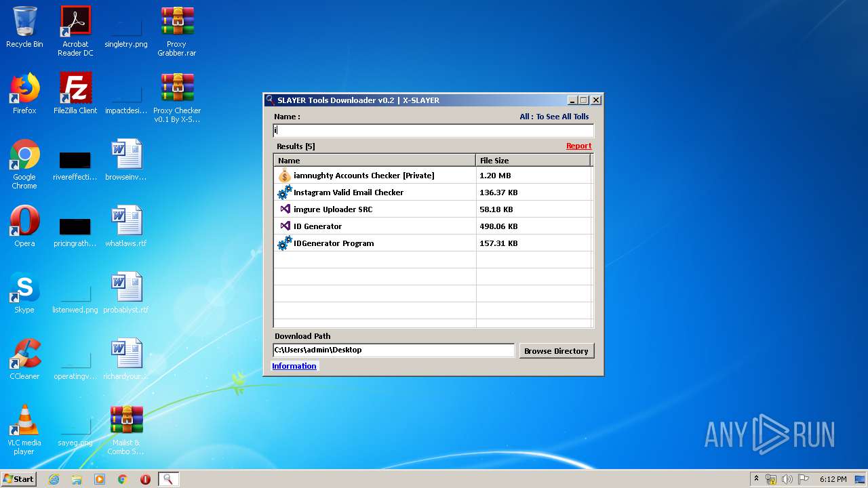868x488 pixels.
Task: Click gears icon beside IDGenerator Program
Action: pos(285,243)
